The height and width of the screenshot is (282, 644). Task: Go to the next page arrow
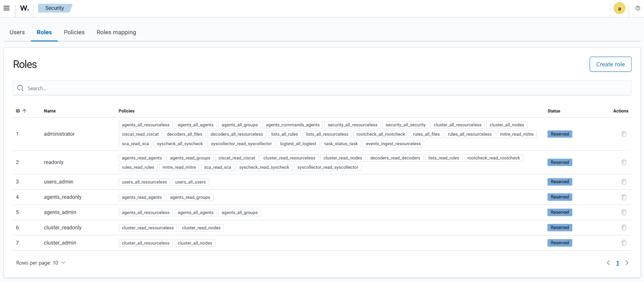(627, 263)
